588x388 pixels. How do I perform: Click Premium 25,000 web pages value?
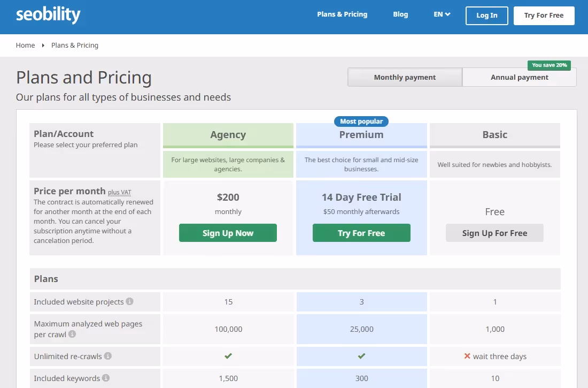point(361,329)
